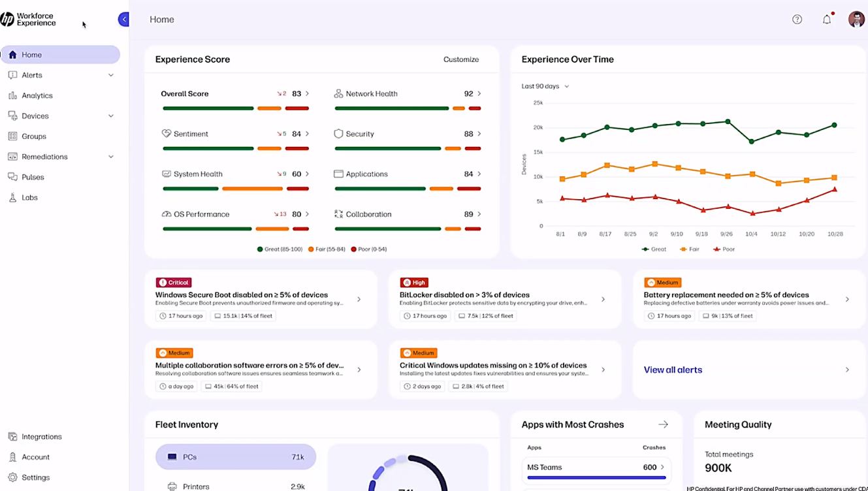Click Customize in Experience Score card

pyautogui.click(x=461, y=59)
